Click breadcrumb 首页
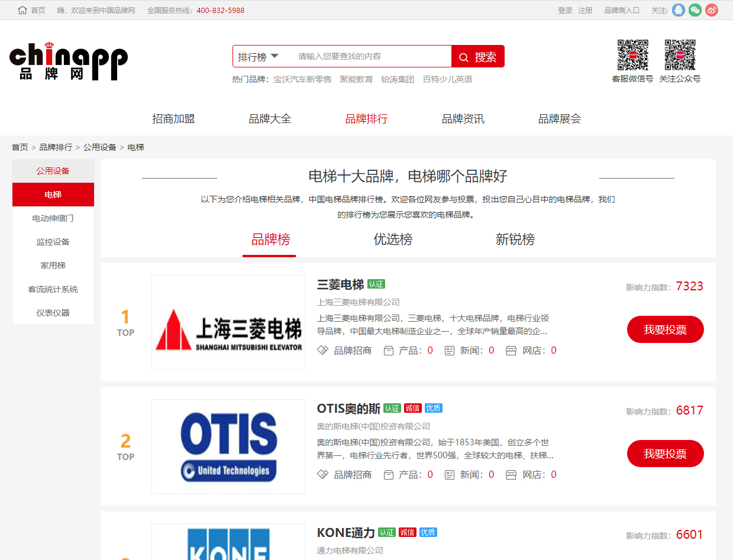Screen dimensions: 733x560 point(20,147)
